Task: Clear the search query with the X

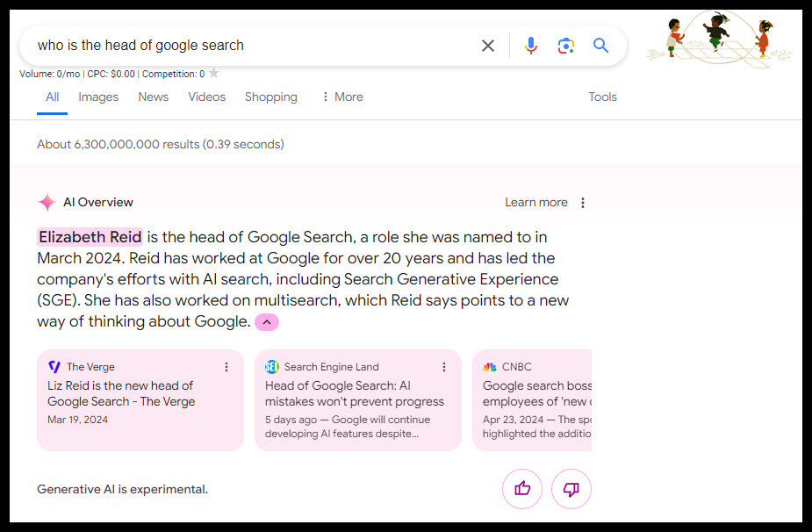Action: [488, 45]
